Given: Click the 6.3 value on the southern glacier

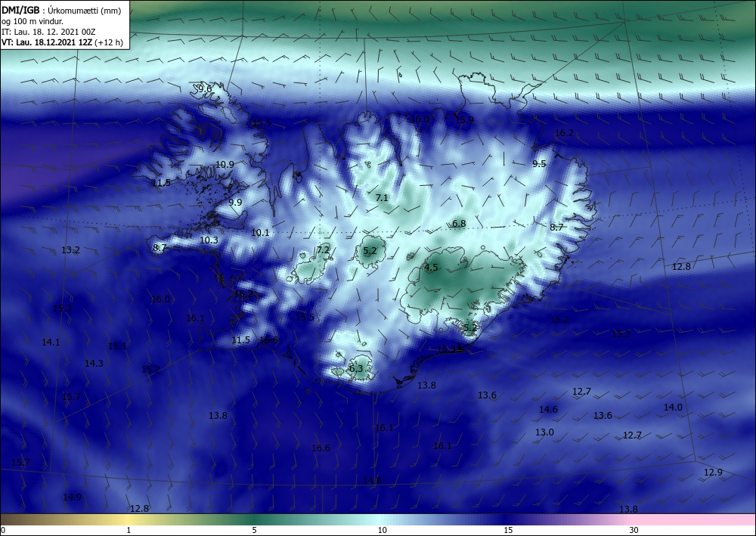Looking at the screenshot, I should tap(356, 369).
